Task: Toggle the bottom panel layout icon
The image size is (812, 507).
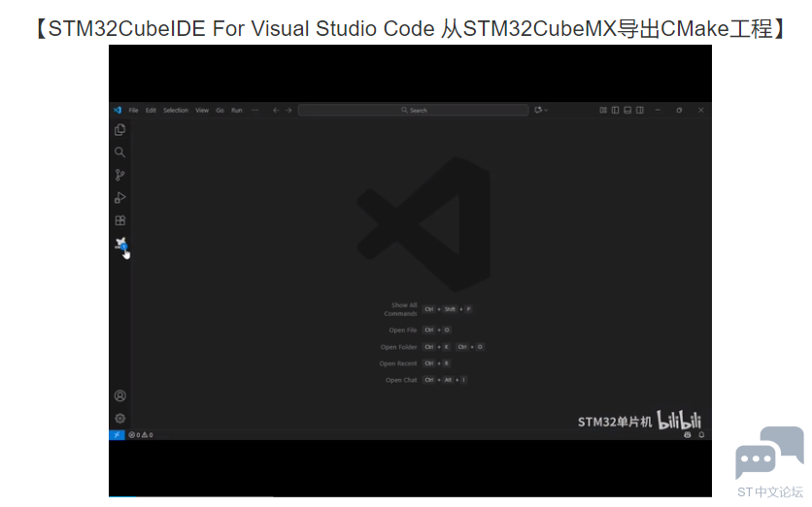Action: [627, 111]
